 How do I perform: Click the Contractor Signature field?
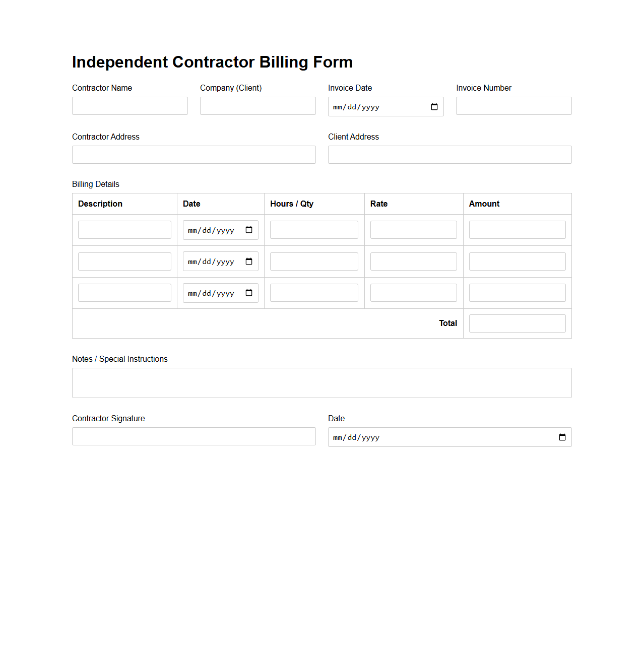[x=194, y=436]
